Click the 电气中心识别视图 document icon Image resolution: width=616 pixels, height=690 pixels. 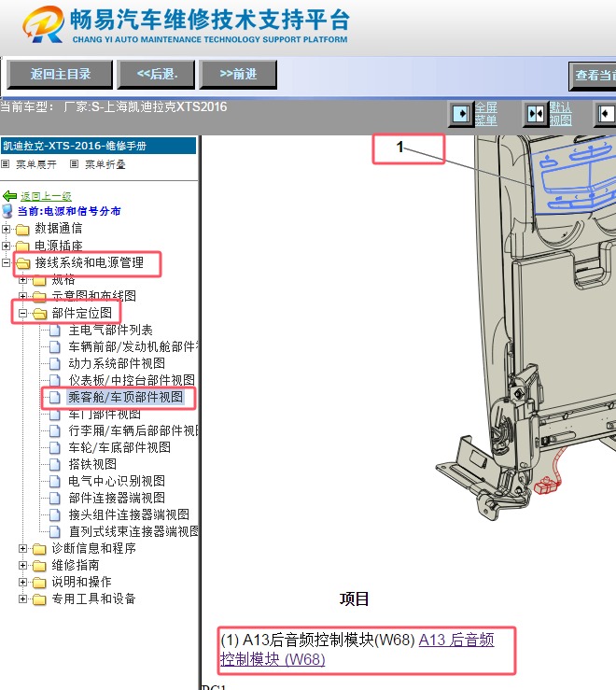[55, 481]
